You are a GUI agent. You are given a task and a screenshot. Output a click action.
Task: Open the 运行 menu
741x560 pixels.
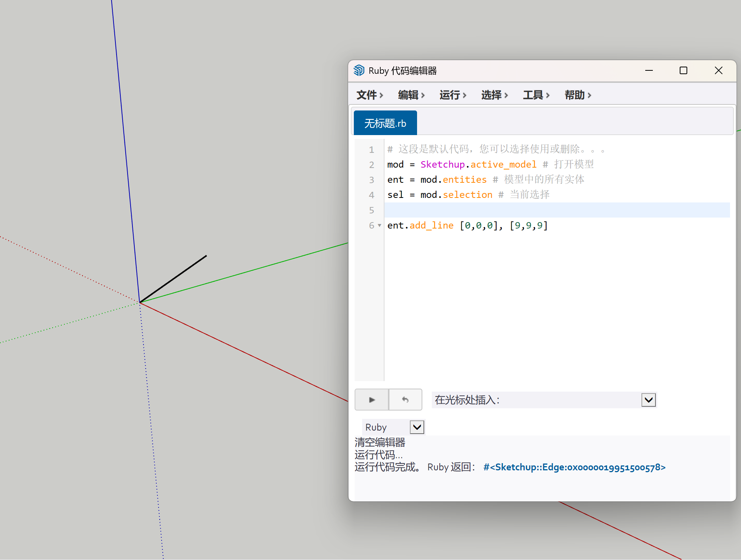tap(453, 95)
